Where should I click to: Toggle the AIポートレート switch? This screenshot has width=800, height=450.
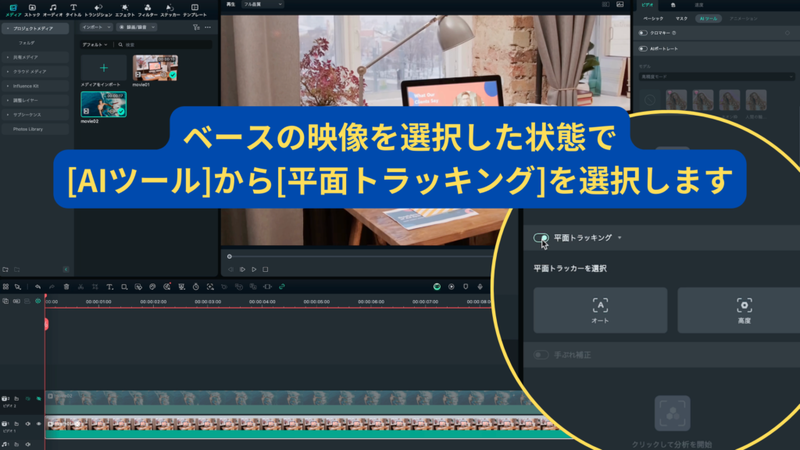[643, 48]
